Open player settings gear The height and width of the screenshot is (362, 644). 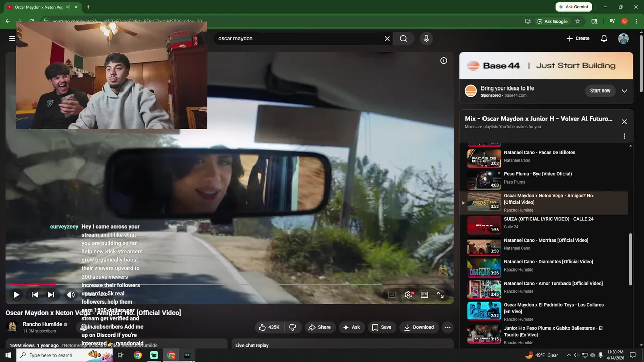408,295
